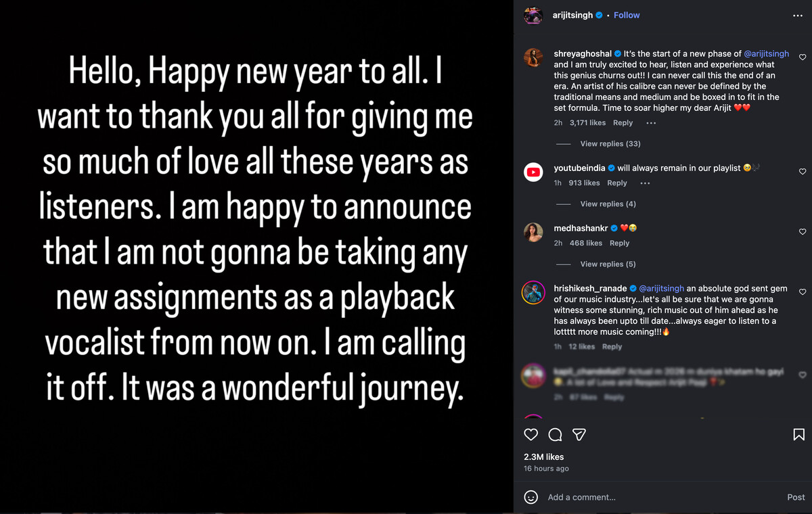
Task: View the 2.3M likes list
Action: (x=544, y=457)
